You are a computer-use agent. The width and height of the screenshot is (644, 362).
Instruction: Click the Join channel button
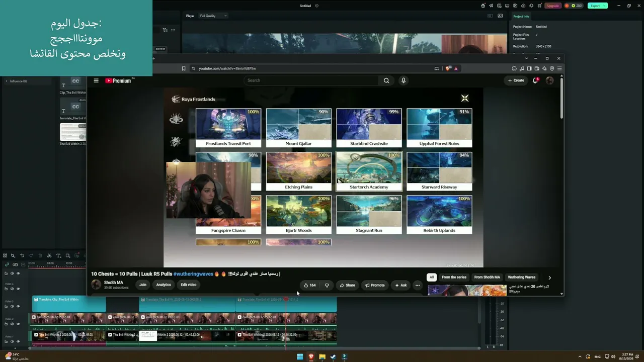(143, 285)
